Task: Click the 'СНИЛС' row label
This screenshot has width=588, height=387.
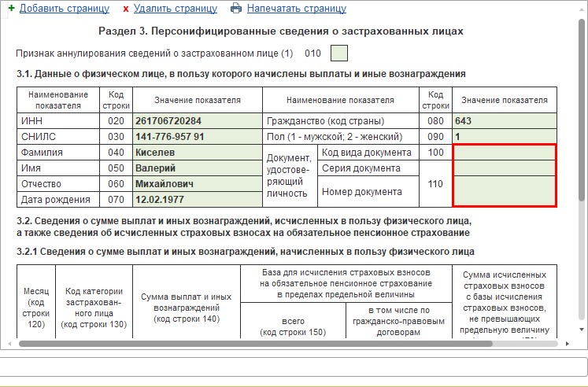Action: [39, 137]
